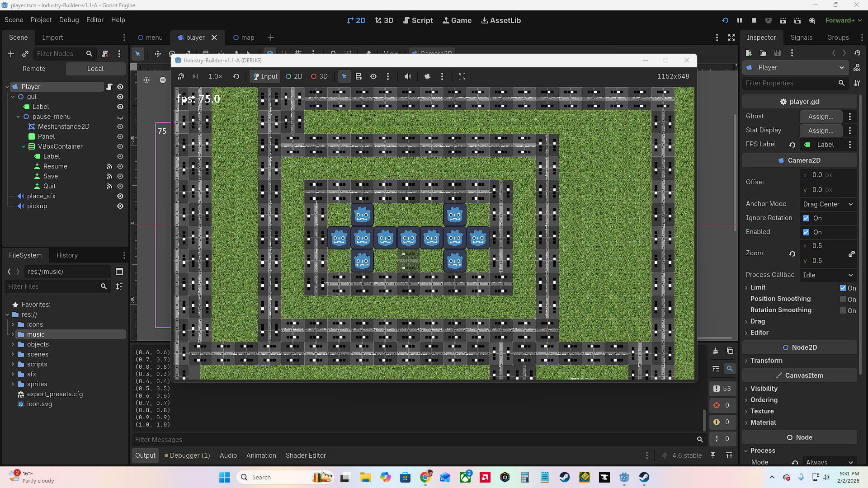Uncheck the Ignore Rotation checkbox
Viewport: 868px width, 488px height.
click(x=806, y=218)
